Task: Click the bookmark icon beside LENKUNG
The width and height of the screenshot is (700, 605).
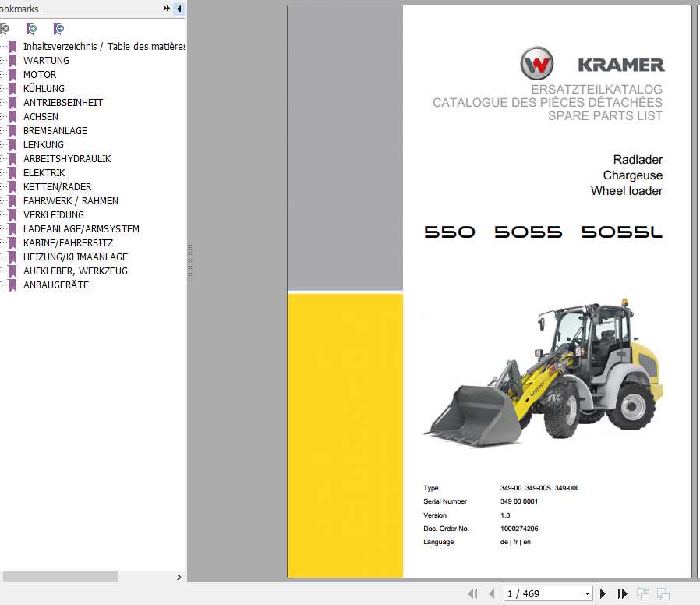Action: coord(13,145)
